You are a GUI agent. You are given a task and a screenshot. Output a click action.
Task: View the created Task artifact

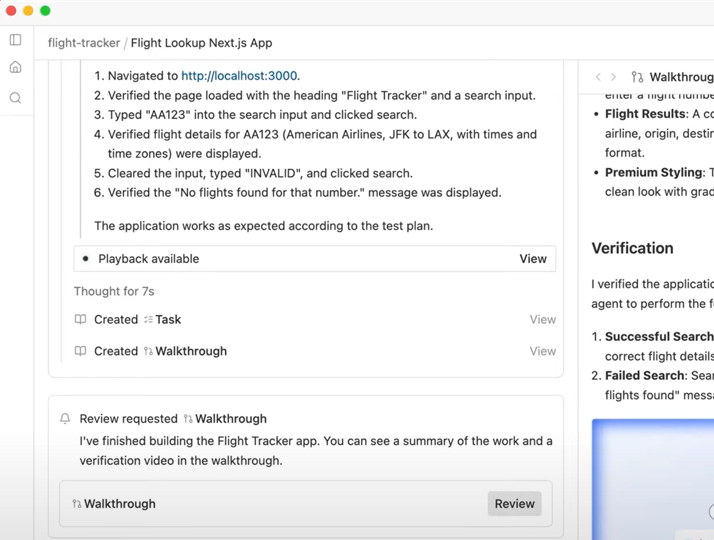coord(542,320)
